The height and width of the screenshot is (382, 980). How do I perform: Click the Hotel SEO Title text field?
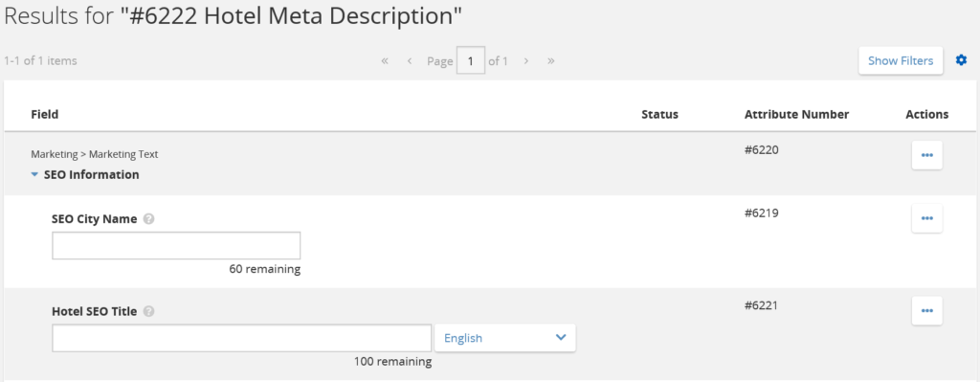point(242,338)
